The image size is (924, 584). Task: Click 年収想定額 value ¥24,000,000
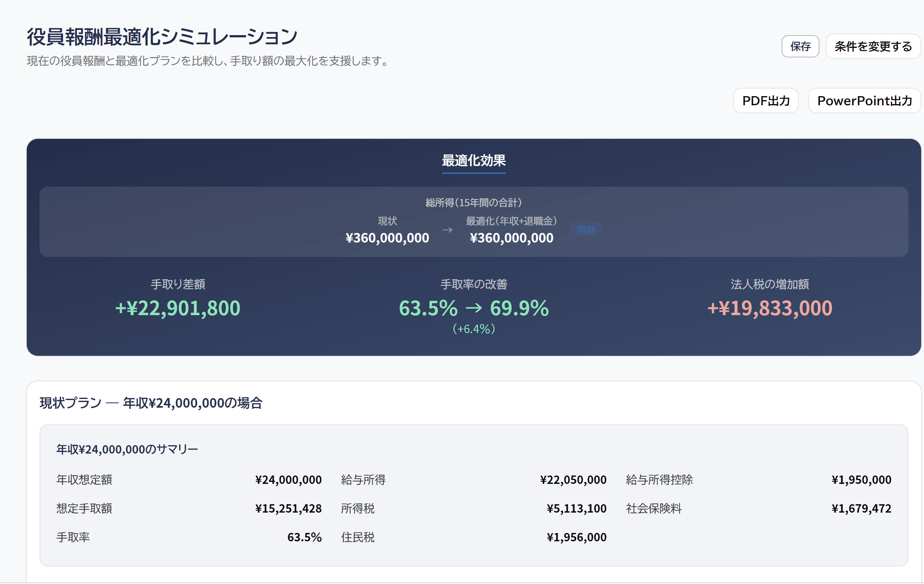click(288, 480)
